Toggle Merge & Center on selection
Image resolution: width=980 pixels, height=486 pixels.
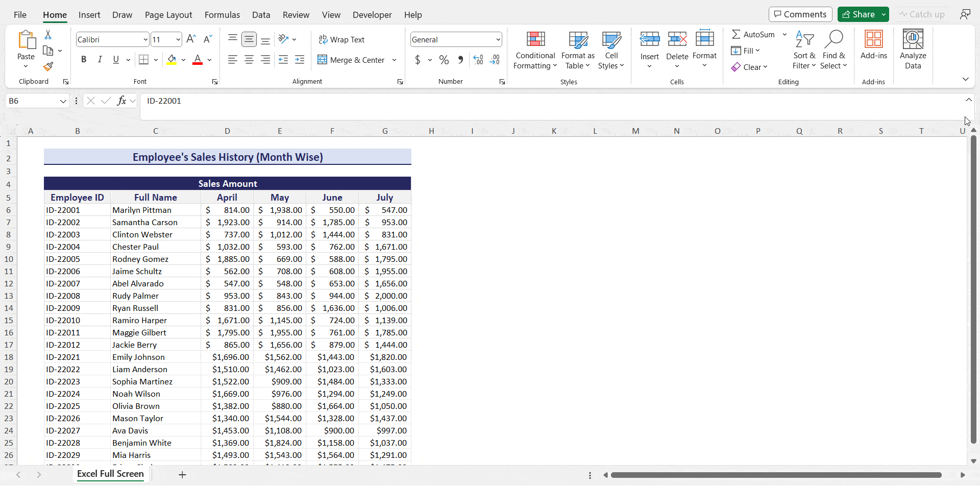tap(351, 60)
